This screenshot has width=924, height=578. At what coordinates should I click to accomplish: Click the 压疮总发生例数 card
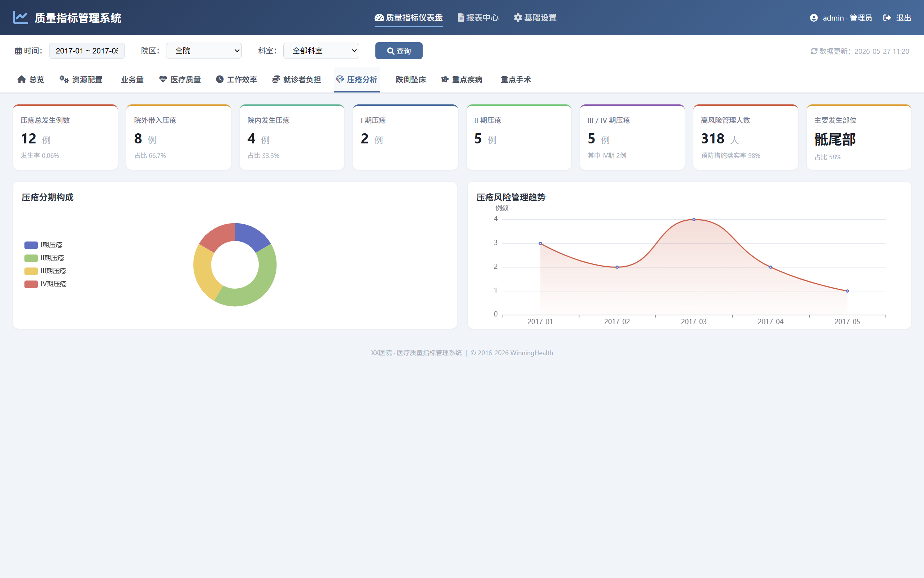click(65, 137)
